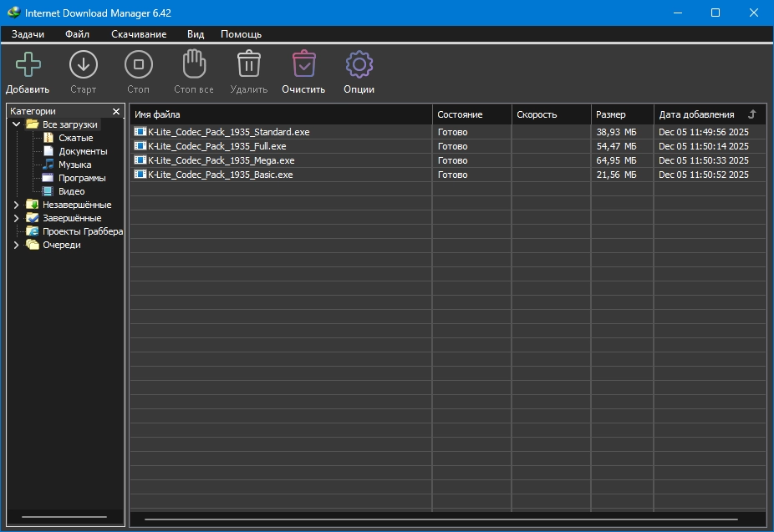Open the Задачи menu
Image resolution: width=774 pixels, height=532 pixels.
point(28,34)
